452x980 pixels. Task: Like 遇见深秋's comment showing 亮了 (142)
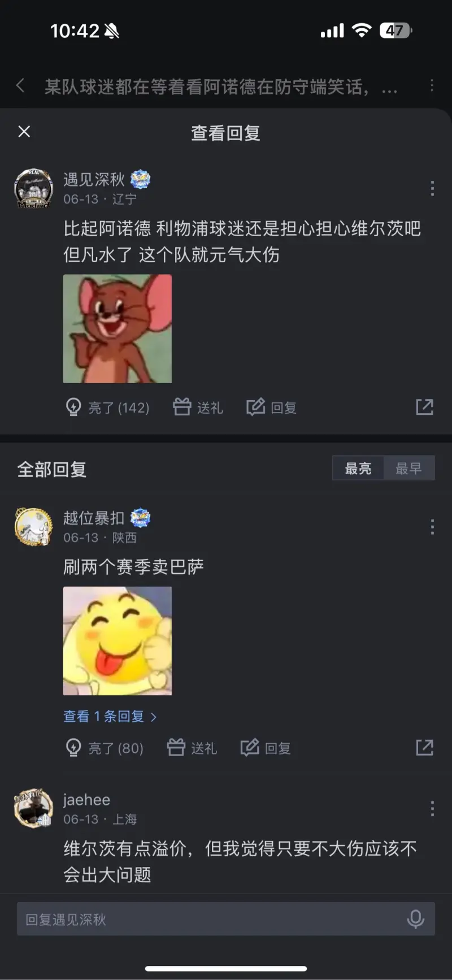[x=107, y=407]
